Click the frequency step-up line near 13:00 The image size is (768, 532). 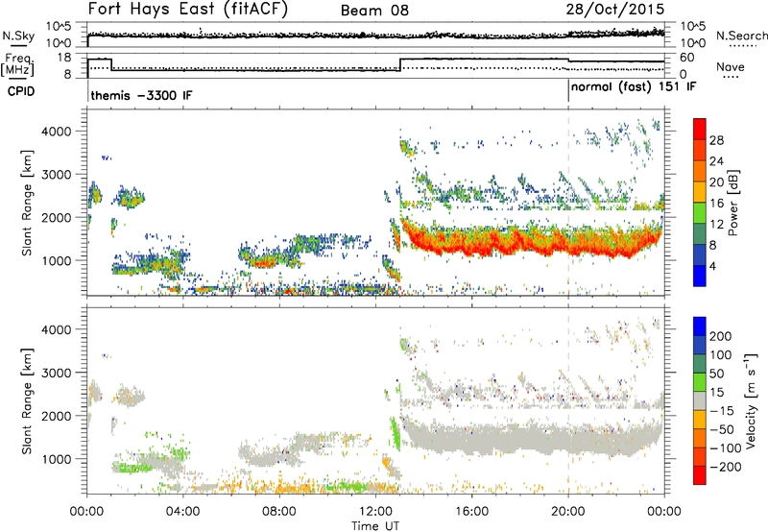click(400, 64)
